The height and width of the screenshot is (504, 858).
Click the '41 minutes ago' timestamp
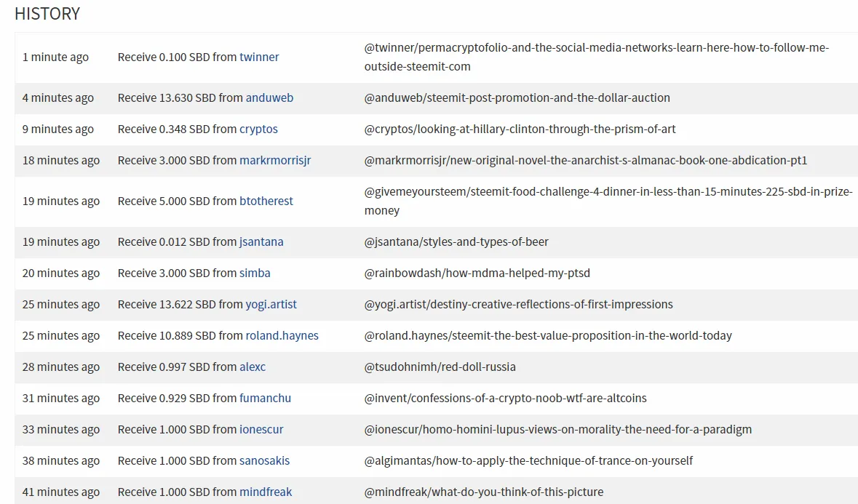[x=61, y=492]
